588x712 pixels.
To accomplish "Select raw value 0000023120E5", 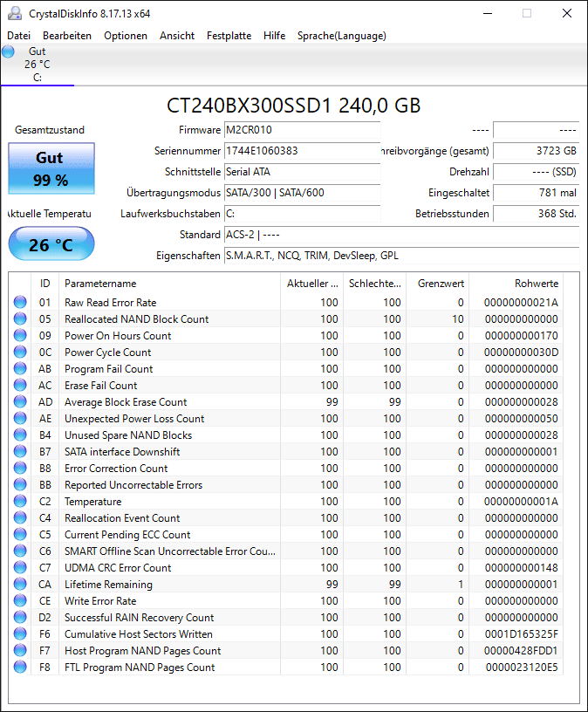I will (x=522, y=667).
